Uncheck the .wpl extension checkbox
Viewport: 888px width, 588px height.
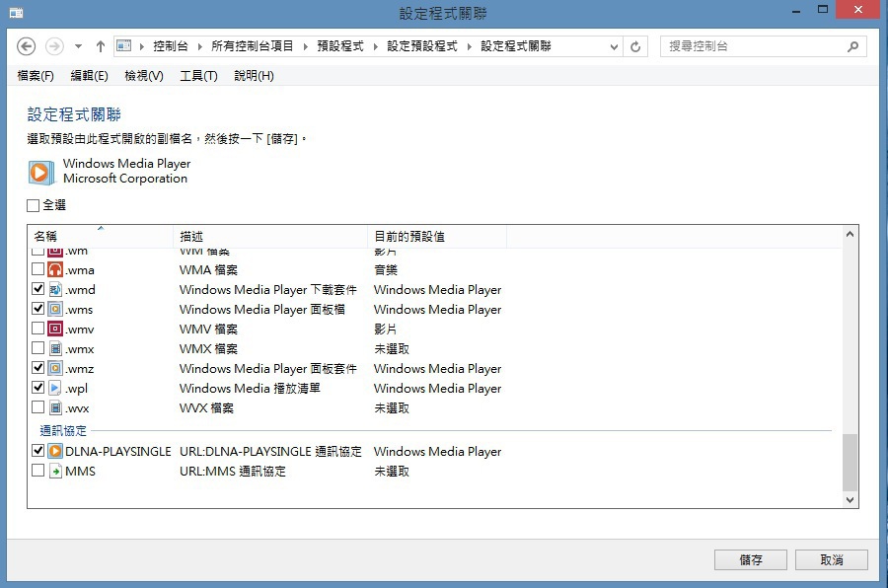37,388
